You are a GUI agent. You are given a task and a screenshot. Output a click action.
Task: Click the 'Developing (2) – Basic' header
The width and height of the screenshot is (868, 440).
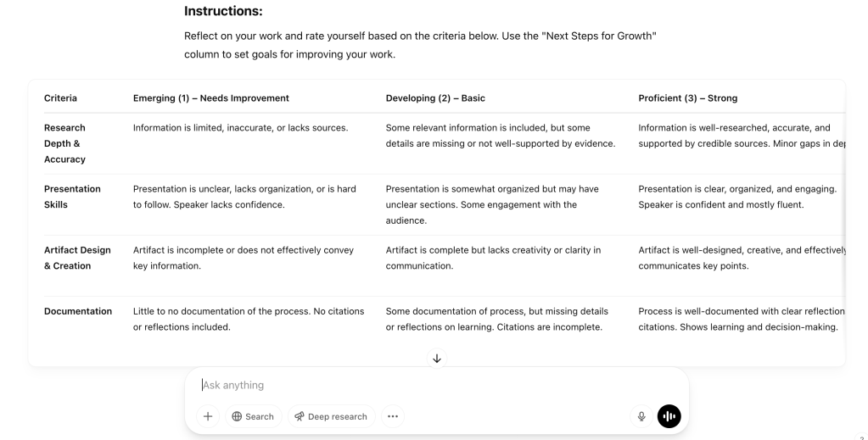[435, 98]
